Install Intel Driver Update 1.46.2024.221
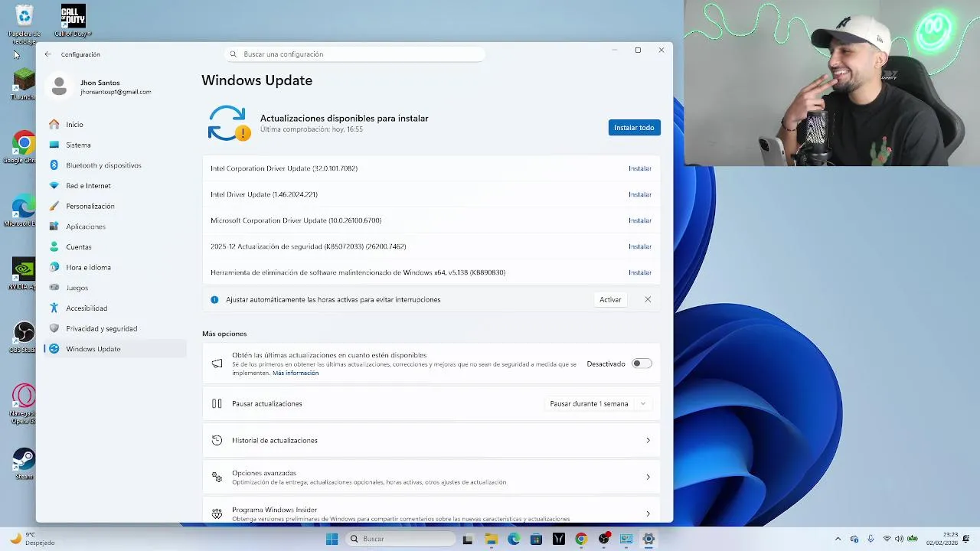 click(x=640, y=194)
